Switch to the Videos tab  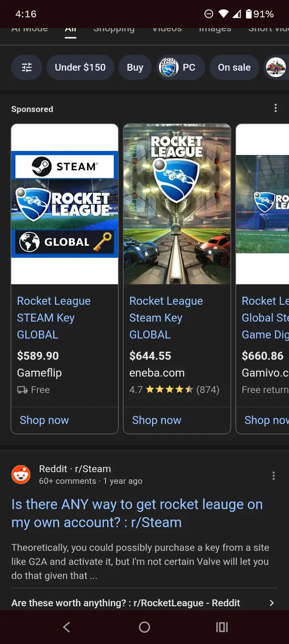pyautogui.click(x=167, y=30)
